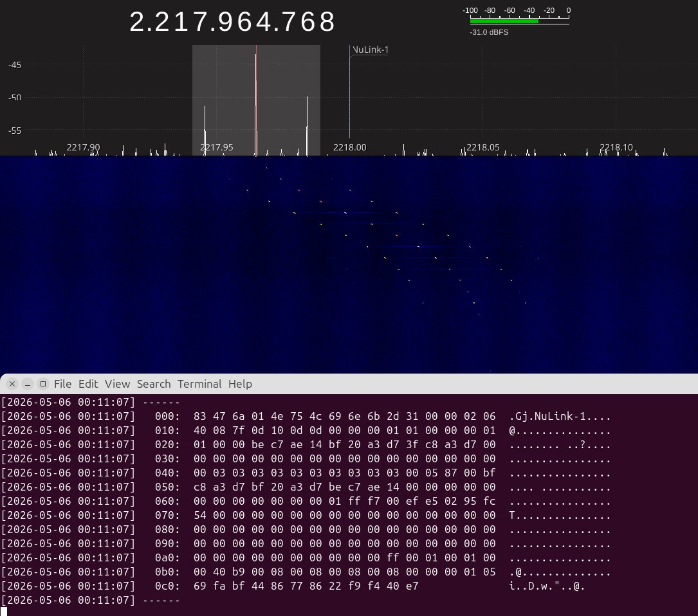Viewport: 698px width, 616px height.
Task: Click the hex row at offset 060:
Action: 306,501
